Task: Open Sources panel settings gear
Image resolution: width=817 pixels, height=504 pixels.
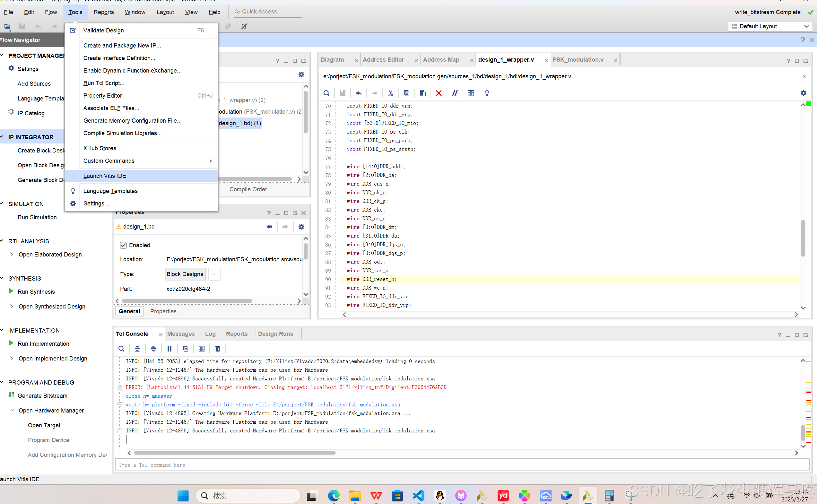Action: click(x=301, y=75)
